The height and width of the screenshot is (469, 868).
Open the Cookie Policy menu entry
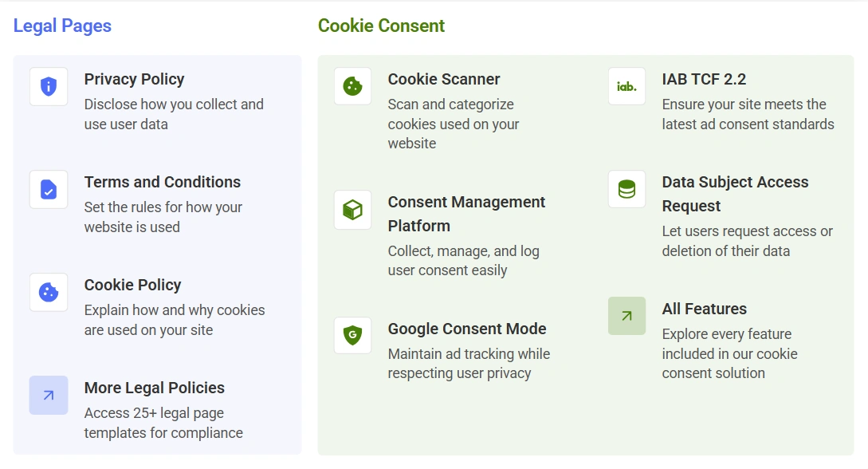pyautogui.click(x=132, y=285)
